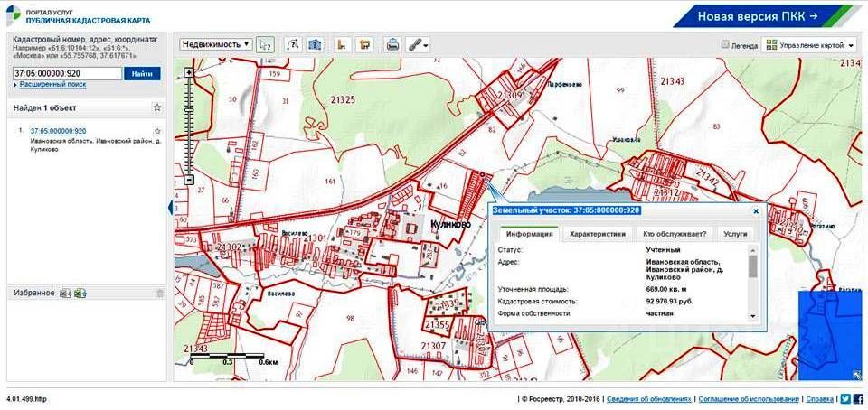Switch to the Информация tab
Screen dimensions: 868x410
click(529, 234)
